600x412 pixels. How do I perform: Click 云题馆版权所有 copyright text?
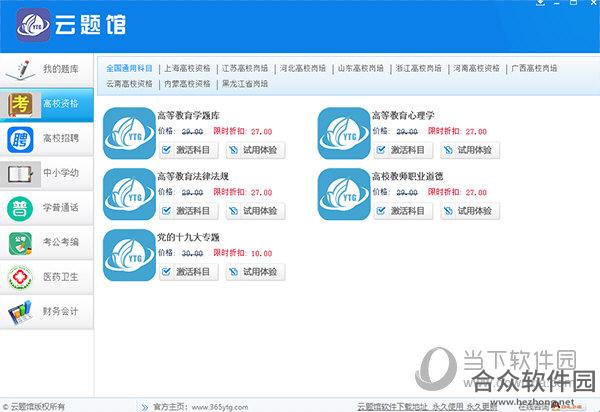click(34, 407)
